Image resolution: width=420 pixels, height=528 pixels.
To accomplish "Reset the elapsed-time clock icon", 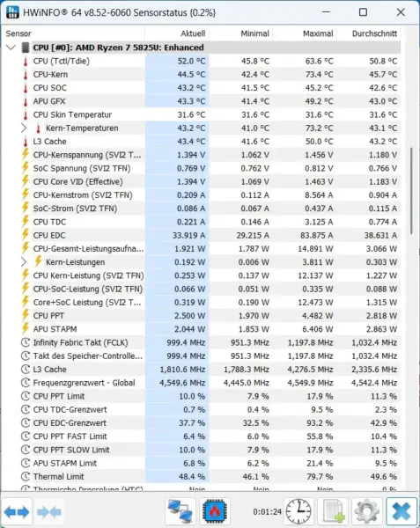I will [x=298, y=511].
